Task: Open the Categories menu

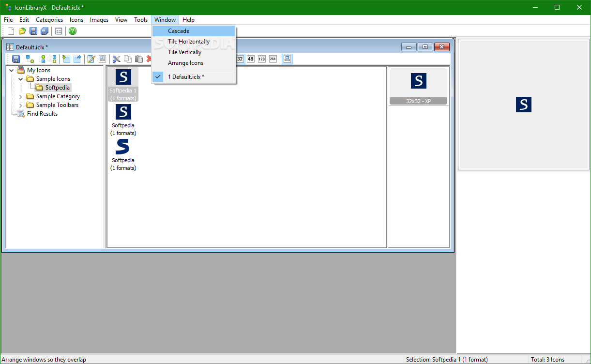Action: coord(49,20)
